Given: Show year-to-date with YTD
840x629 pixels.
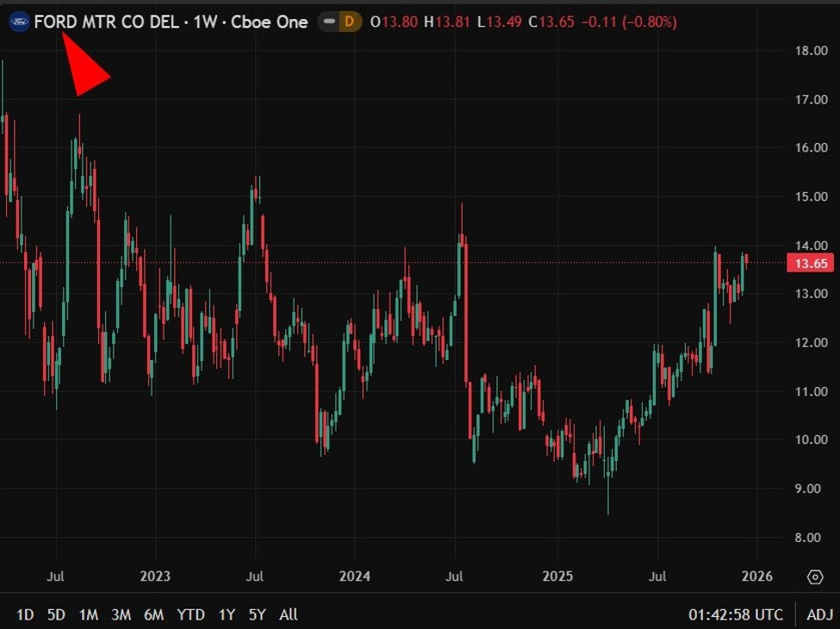Looking at the screenshot, I should [190, 614].
